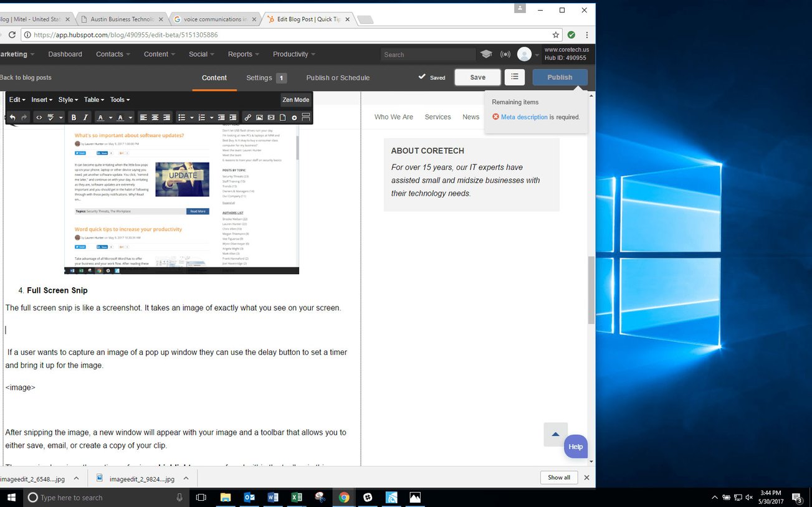
Task: Embed a video using the video icon
Action: point(271,117)
